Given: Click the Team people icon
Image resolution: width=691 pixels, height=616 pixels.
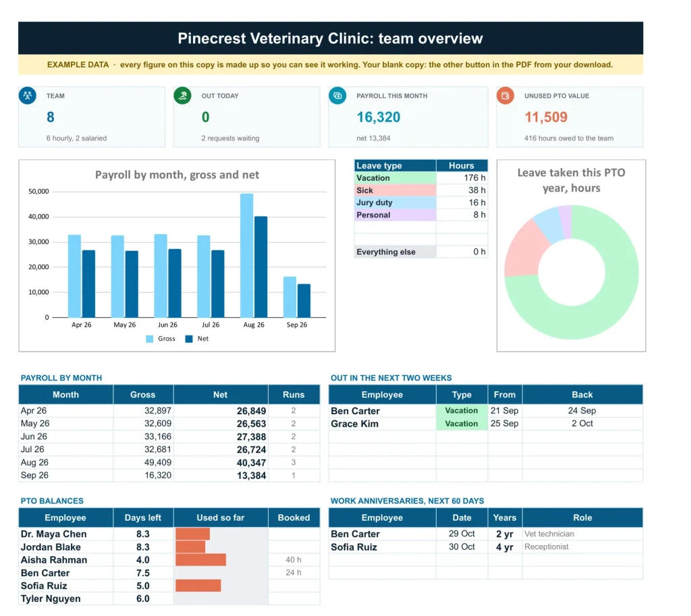Looking at the screenshot, I should [x=27, y=96].
